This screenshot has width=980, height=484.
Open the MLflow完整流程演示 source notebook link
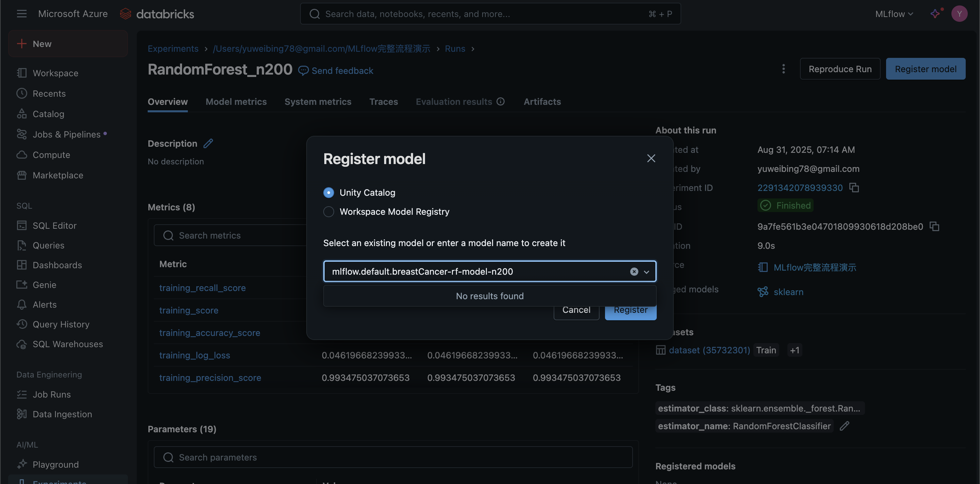pos(815,267)
